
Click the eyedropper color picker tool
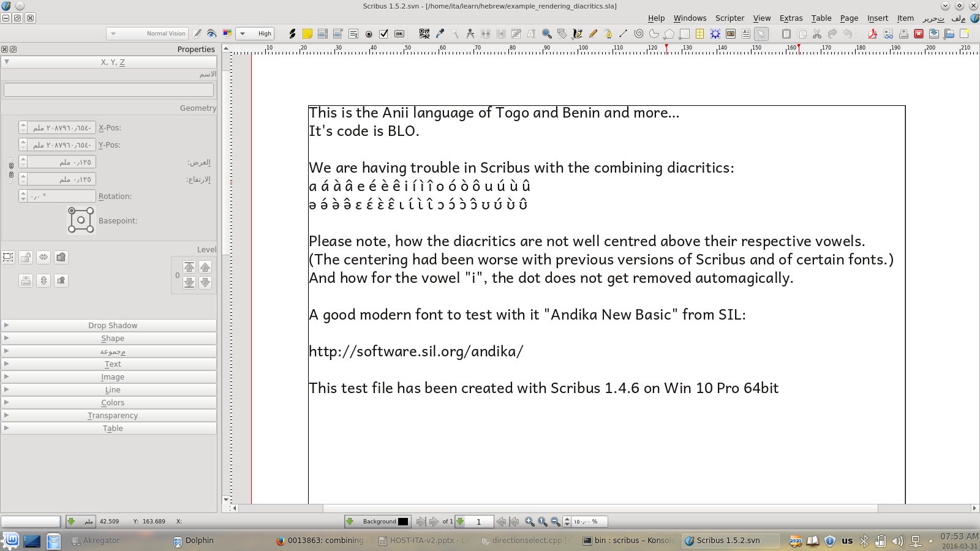pos(440,34)
